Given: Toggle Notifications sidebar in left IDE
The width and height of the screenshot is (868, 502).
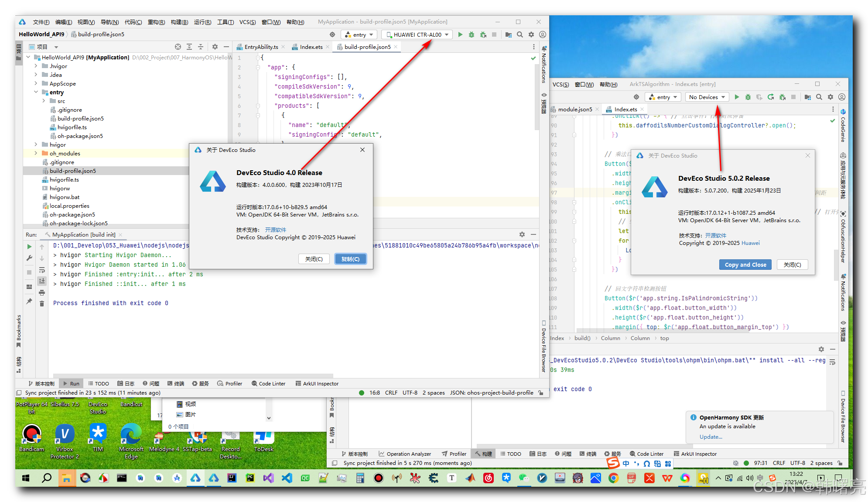Looking at the screenshot, I should click(x=544, y=65).
